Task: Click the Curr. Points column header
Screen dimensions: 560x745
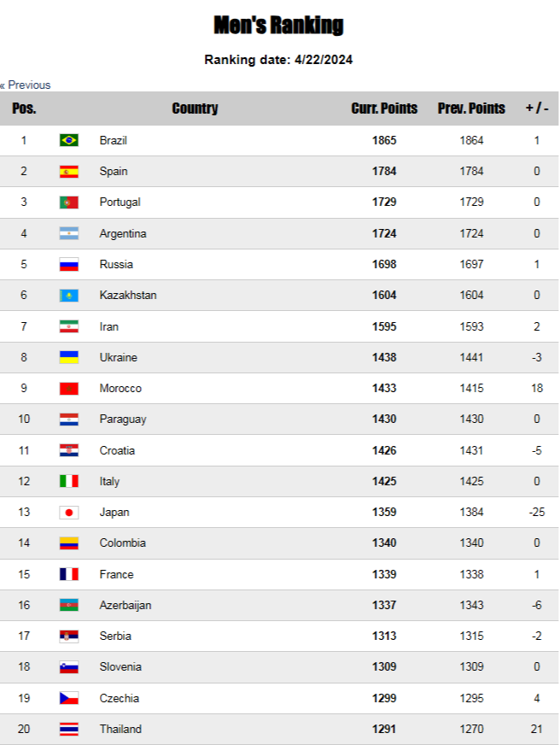Action: coord(384,109)
